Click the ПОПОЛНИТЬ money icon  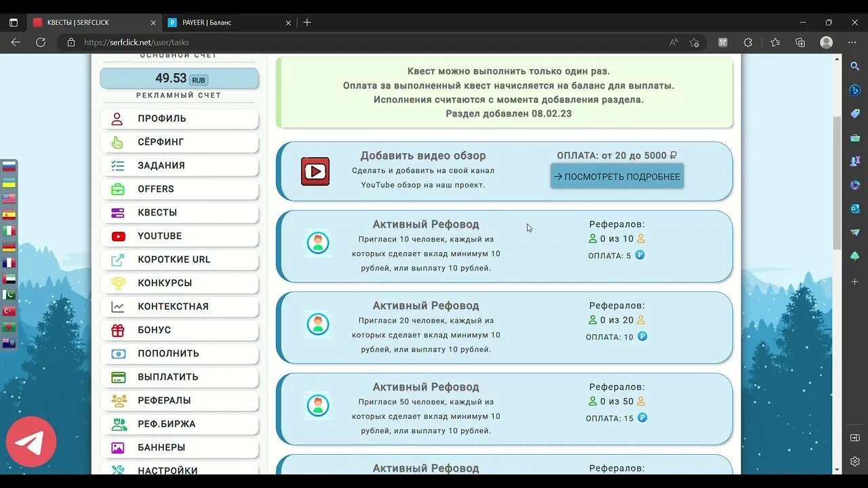[x=118, y=354]
